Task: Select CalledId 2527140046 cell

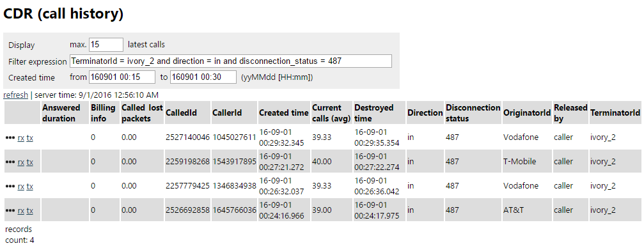Action: tap(187, 137)
